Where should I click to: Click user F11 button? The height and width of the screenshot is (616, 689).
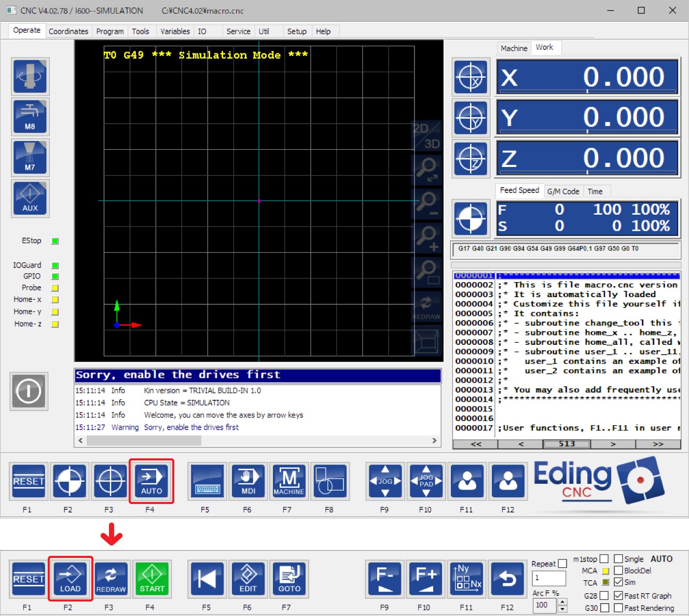pos(467,481)
